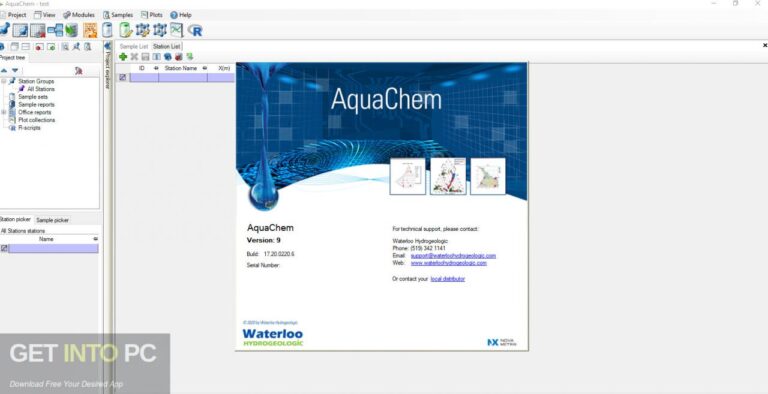Click the vertical Project explorer tab
The image size is (768, 394).
coord(108,70)
